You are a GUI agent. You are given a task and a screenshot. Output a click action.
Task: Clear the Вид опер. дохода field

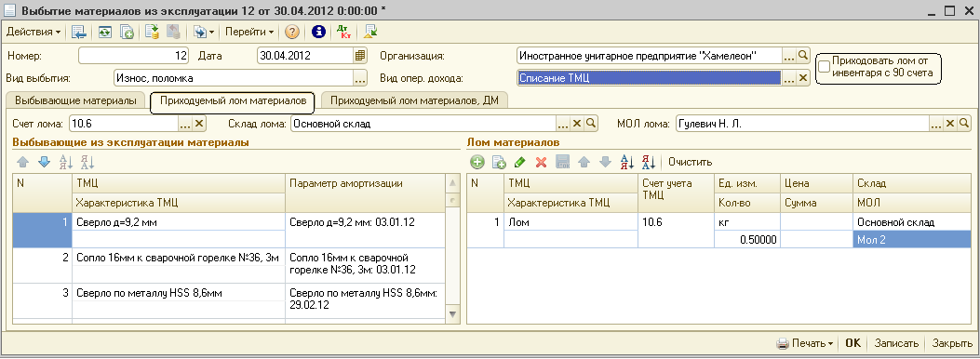click(803, 78)
